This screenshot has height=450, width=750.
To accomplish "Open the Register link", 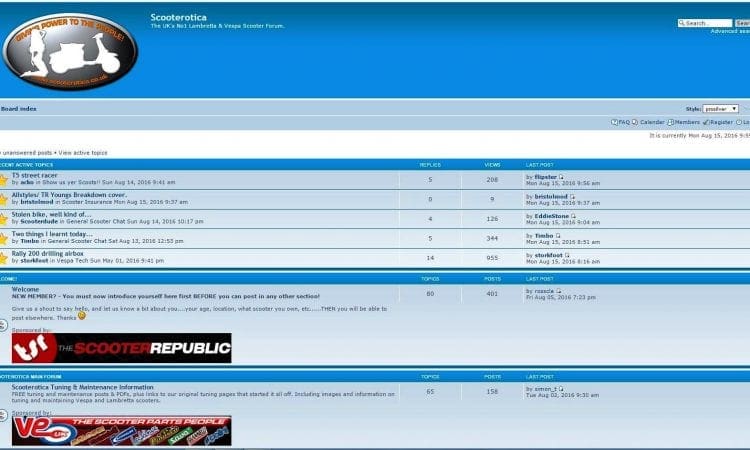I will pos(721,122).
